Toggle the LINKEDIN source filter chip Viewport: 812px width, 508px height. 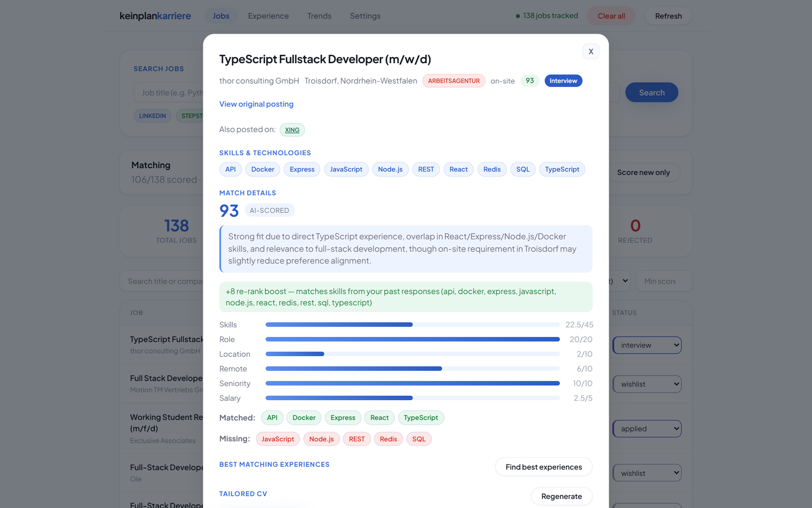tap(152, 116)
